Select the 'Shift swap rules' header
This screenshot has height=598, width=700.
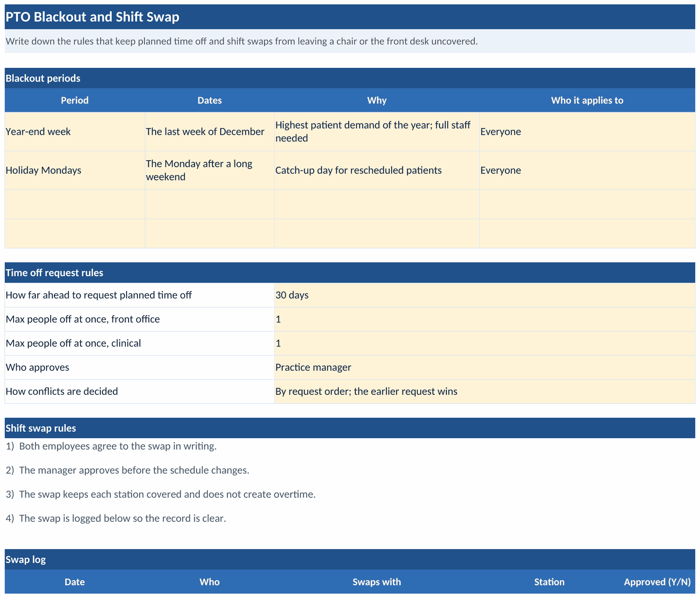click(350, 428)
